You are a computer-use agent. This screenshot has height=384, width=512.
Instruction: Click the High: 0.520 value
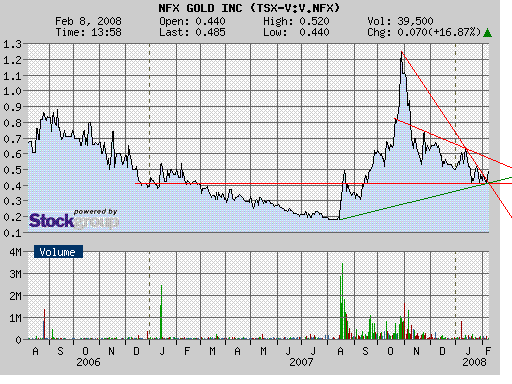point(296,21)
